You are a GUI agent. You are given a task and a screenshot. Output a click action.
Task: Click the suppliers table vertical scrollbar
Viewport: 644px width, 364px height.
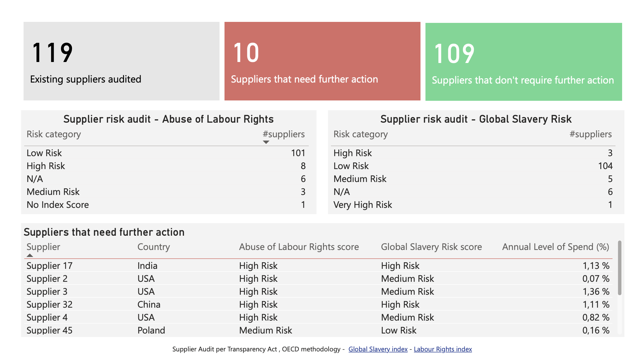pyautogui.click(x=619, y=268)
